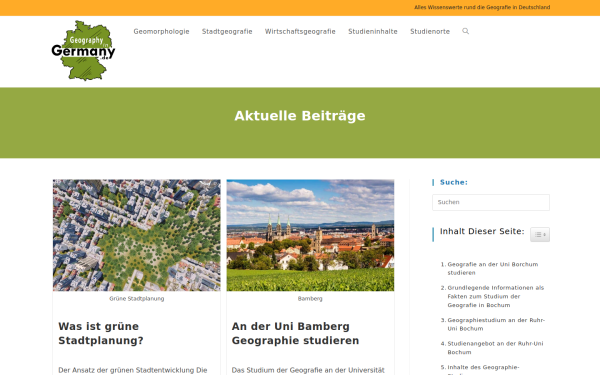The image size is (600, 375).
Task: Open the green city planning aerial image
Action: (137, 235)
